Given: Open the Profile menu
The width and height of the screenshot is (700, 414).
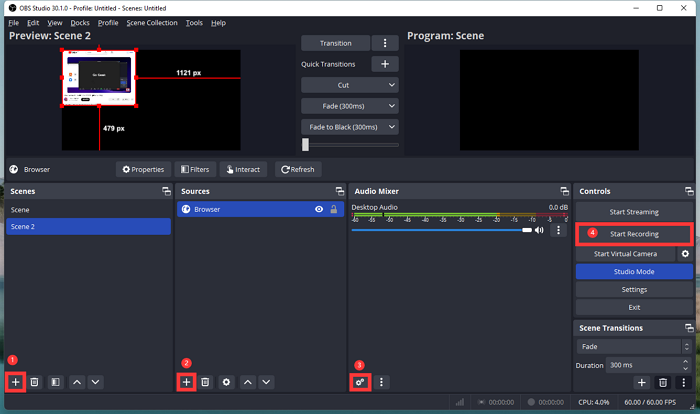Looking at the screenshot, I should click(x=108, y=23).
